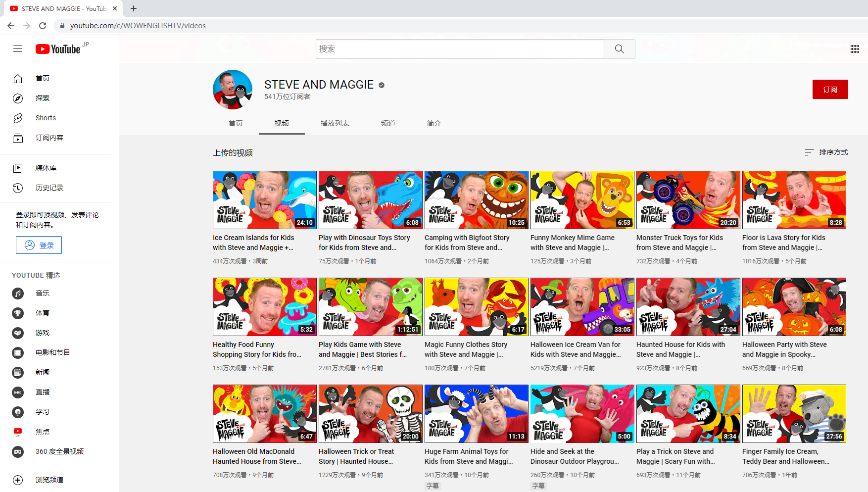Click the 搜索 search input field
This screenshot has width=868, height=492.
(459, 49)
